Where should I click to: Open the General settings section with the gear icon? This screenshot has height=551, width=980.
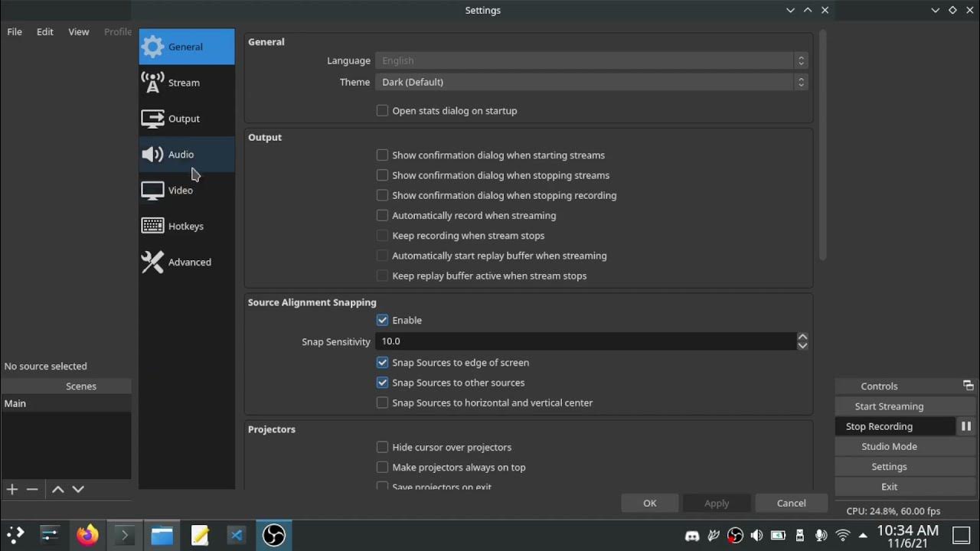pyautogui.click(x=187, y=47)
